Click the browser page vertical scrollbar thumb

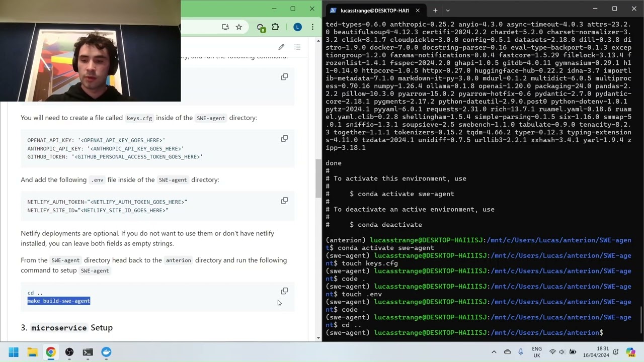(318, 178)
